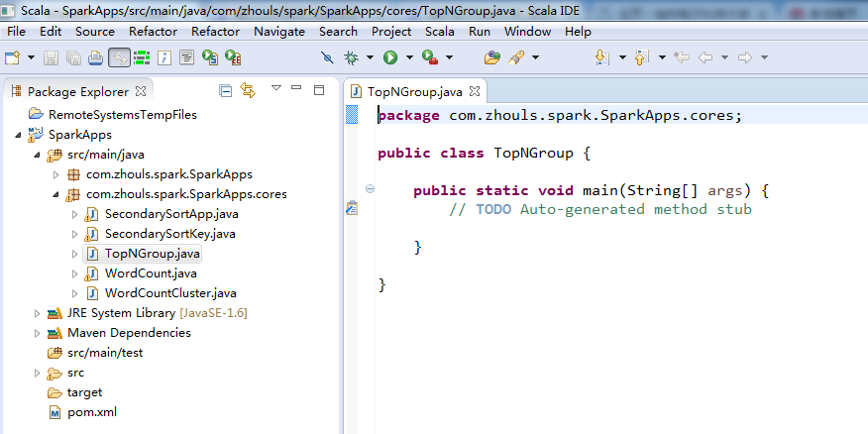The height and width of the screenshot is (434, 868).
Task: Click the New wizard toolbar icon
Action: pyautogui.click(x=12, y=57)
